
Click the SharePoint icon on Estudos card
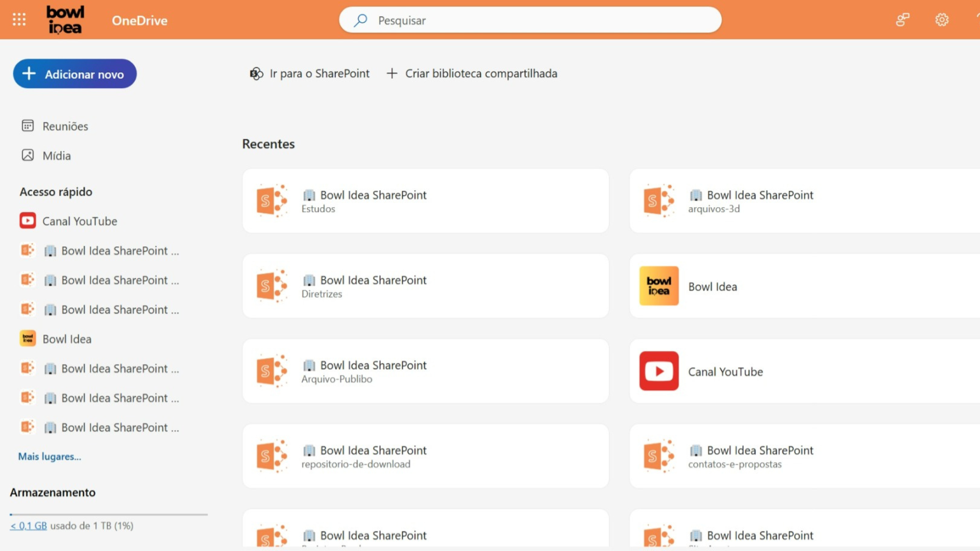pyautogui.click(x=272, y=201)
